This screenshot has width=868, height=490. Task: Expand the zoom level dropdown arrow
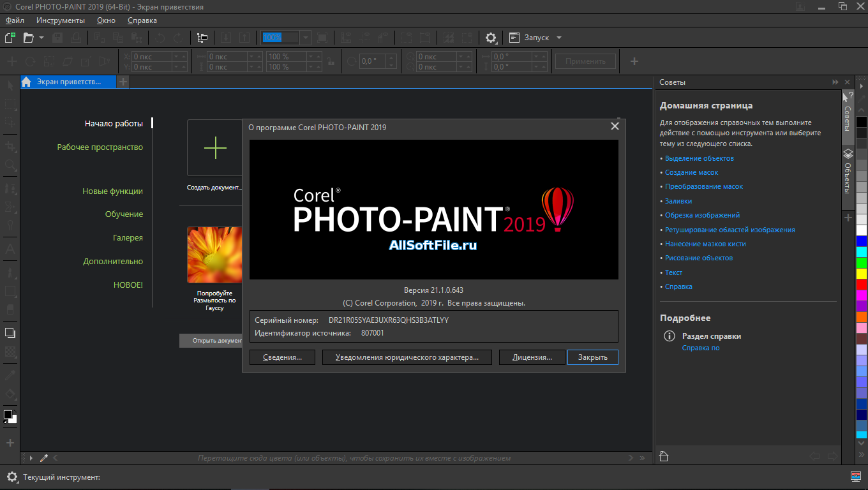click(x=305, y=38)
